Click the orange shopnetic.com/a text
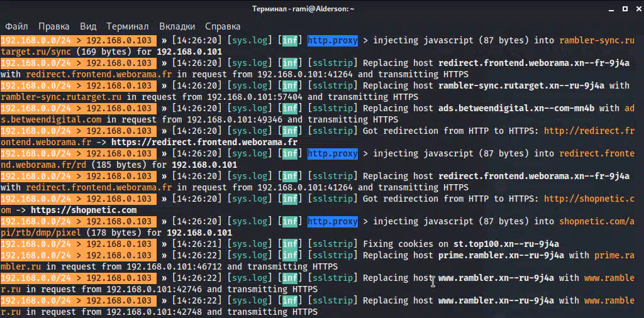The image size is (644, 318). tap(597, 222)
